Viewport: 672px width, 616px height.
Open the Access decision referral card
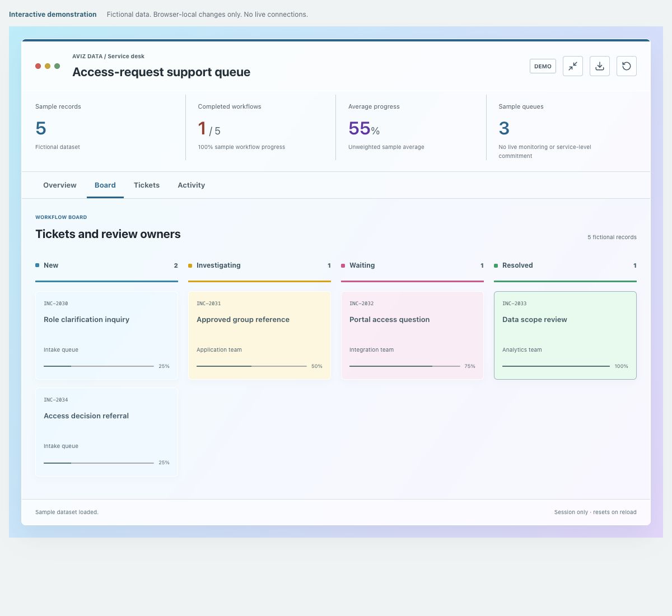tap(106, 432)
